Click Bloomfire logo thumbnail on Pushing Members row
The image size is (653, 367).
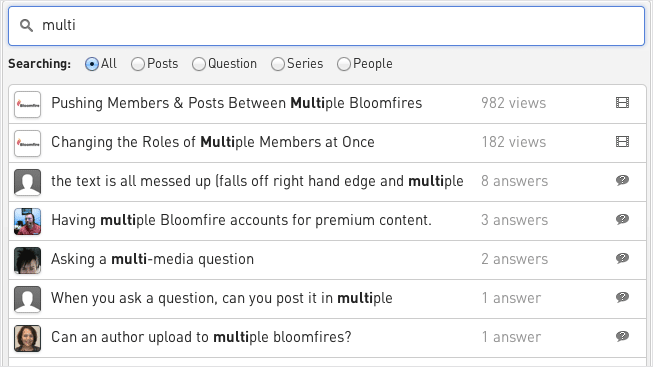point(27,104)
